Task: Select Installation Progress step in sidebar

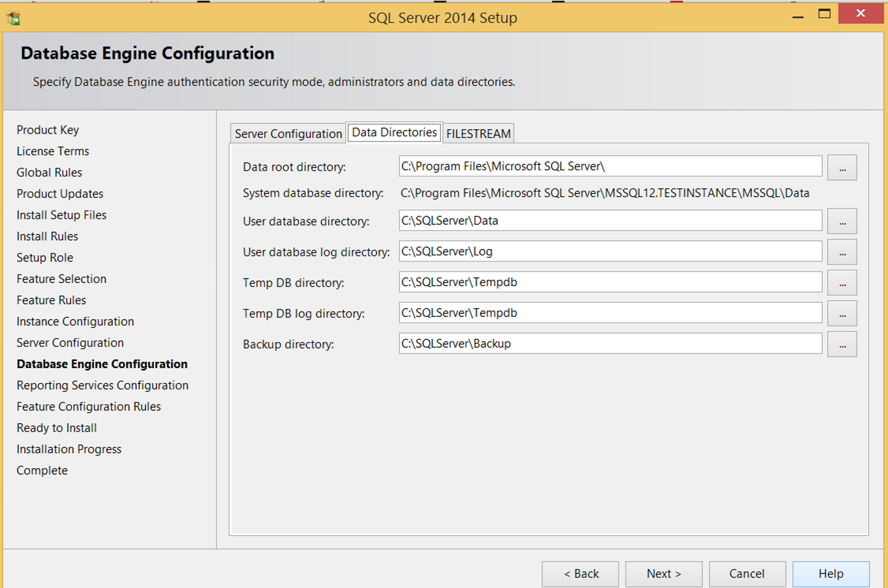Action: point(69,449)
